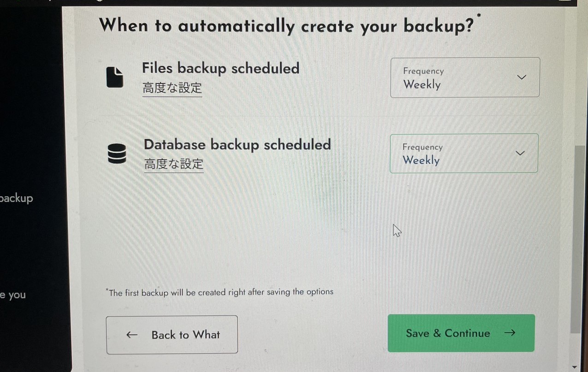Open 高度な設定 under Files backup scheduled
This screenshot has width=588, height=372.
pos(172,88)
